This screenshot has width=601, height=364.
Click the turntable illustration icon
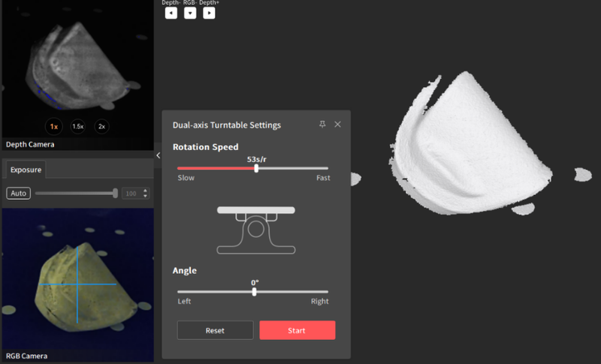[x=255, y=229]
